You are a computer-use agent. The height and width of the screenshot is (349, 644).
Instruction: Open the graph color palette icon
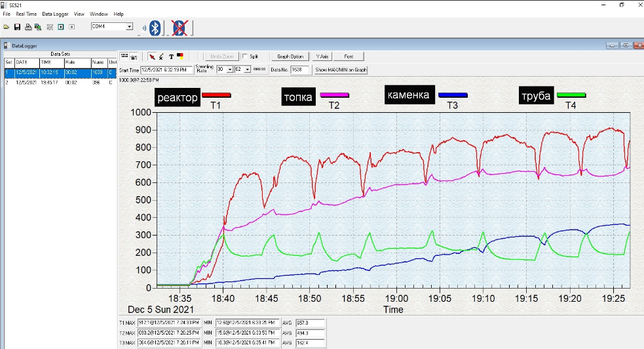click(x=180, y=57)
